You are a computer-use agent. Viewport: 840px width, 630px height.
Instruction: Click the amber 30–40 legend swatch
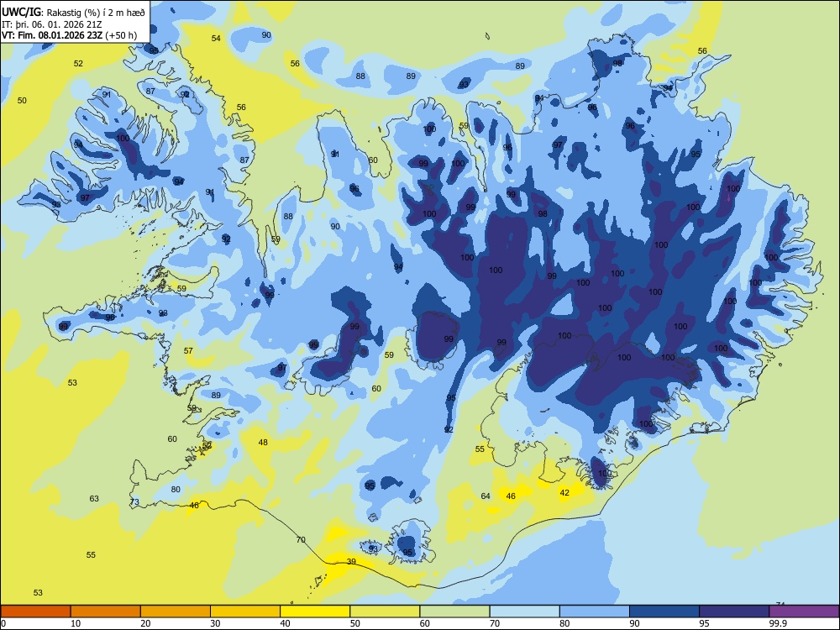245,612
